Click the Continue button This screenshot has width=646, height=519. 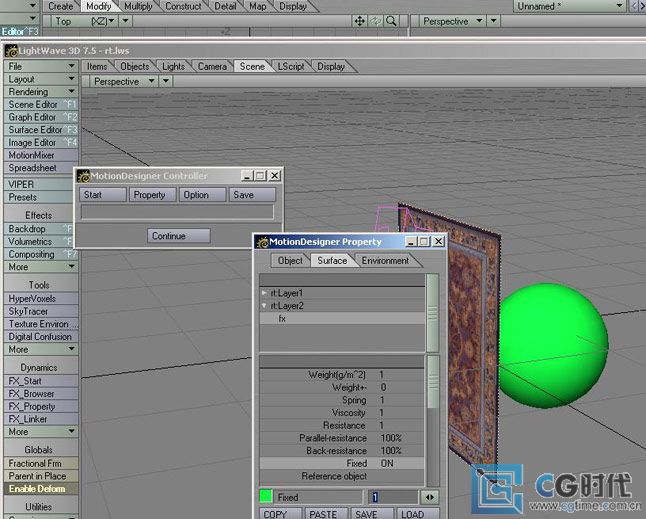coord(178,236)
